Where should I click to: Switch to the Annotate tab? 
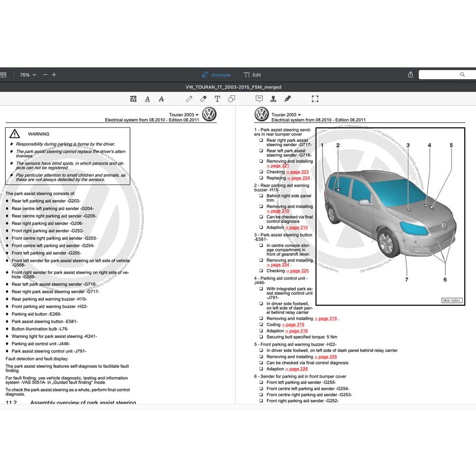pos(216,75)
